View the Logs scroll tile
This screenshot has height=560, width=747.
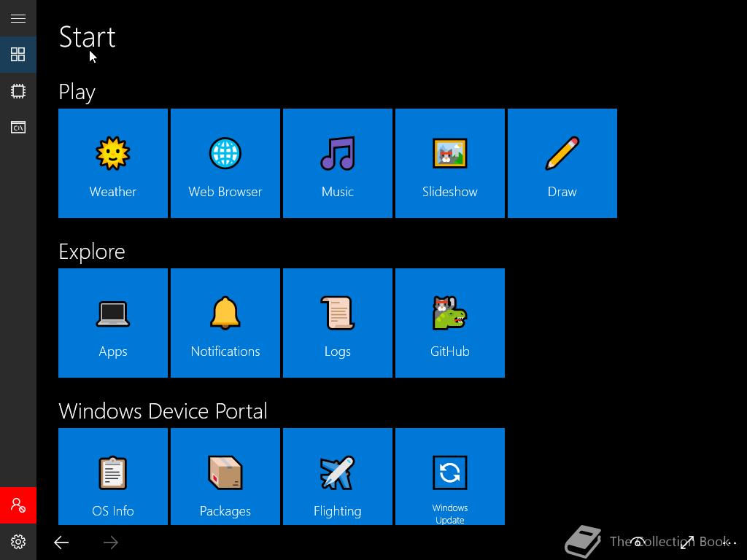click(x=338, y=323)
